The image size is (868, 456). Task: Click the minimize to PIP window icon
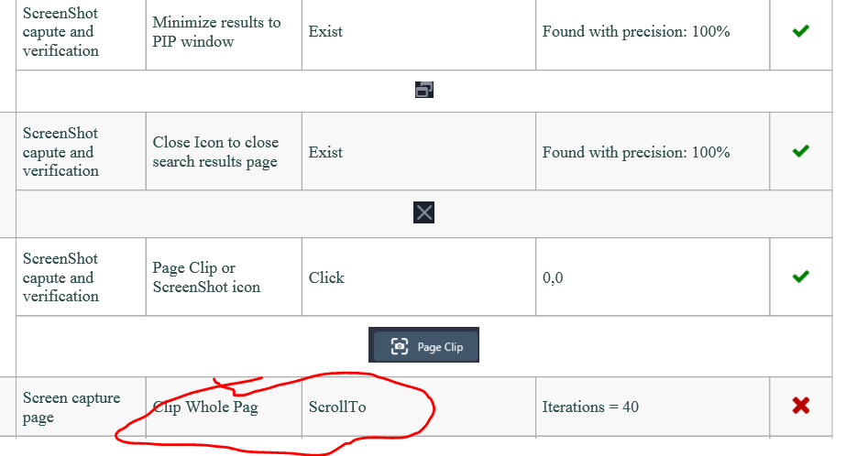(424, 90)
